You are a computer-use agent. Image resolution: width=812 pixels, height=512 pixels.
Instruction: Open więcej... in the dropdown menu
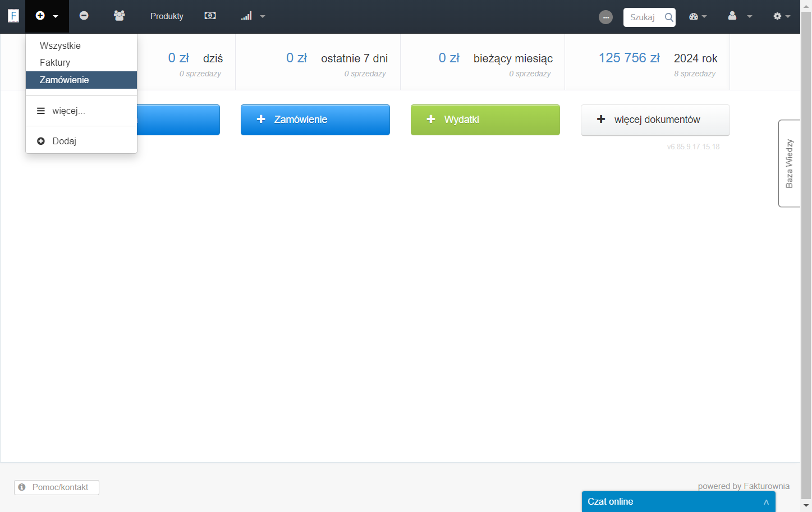click(x=81, y=111)
